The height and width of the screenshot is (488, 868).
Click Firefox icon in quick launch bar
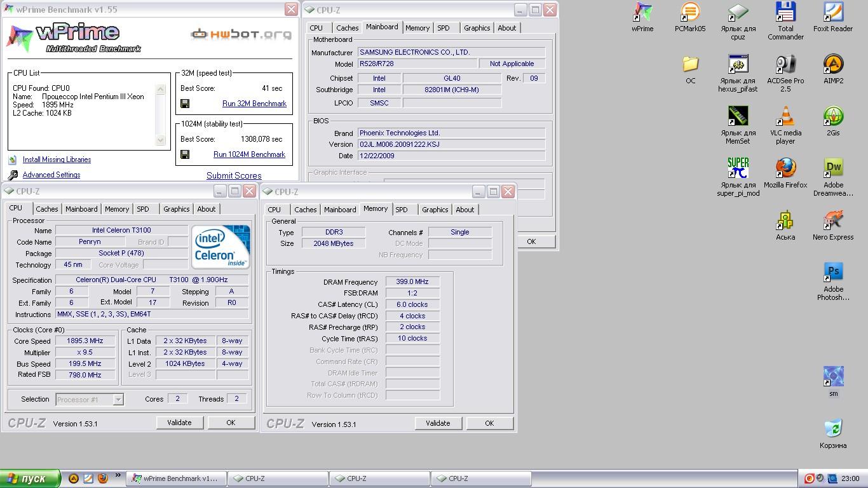tap(103, 478)
